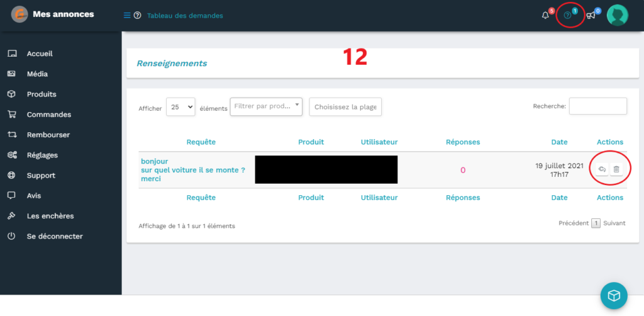Open notifications bell with 5 badge
644x316 pixels.
545,16
